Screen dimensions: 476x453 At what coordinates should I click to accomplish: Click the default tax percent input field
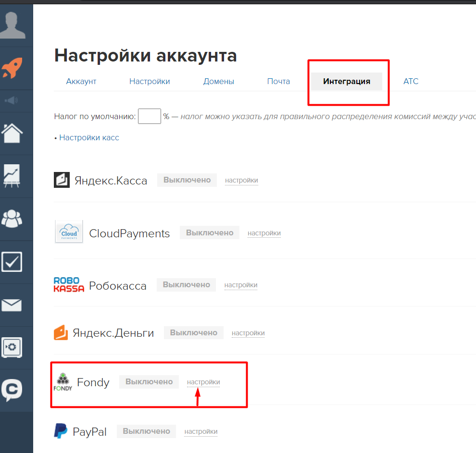point(150,116)
